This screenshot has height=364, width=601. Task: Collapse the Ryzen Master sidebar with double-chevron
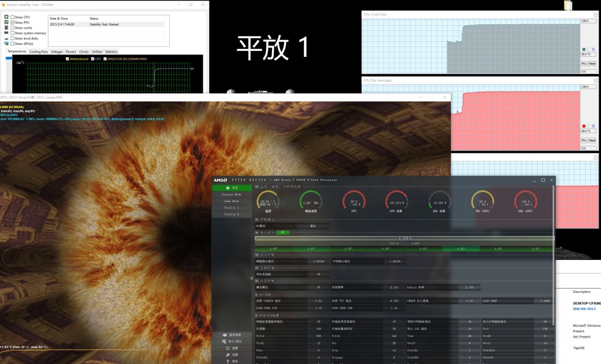[252, 278]
